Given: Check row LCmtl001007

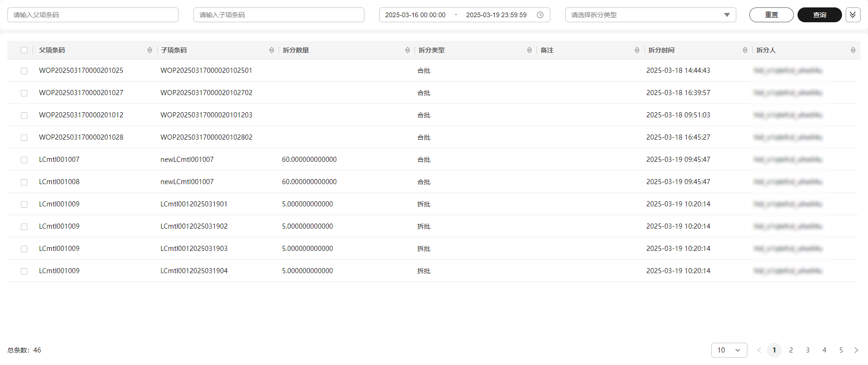Looking at the screenshot, I should [x=24, y=160].
